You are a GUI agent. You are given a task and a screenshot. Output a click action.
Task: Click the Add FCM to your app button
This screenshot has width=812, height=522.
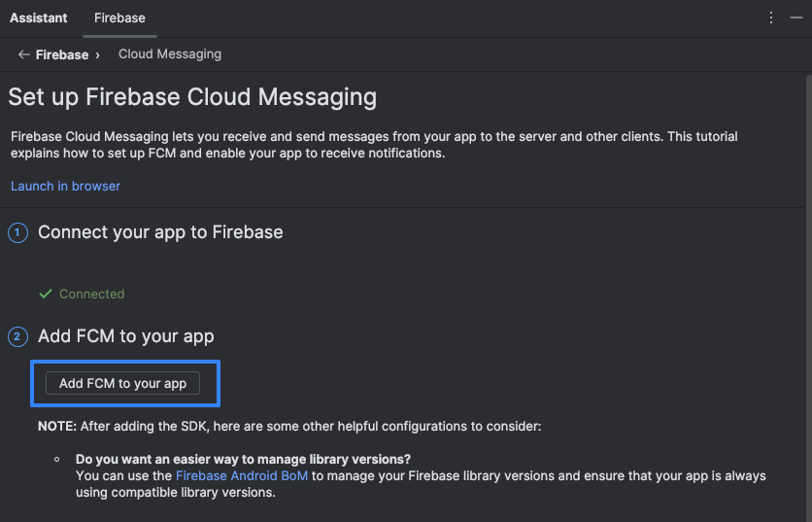tap(122, 383)
